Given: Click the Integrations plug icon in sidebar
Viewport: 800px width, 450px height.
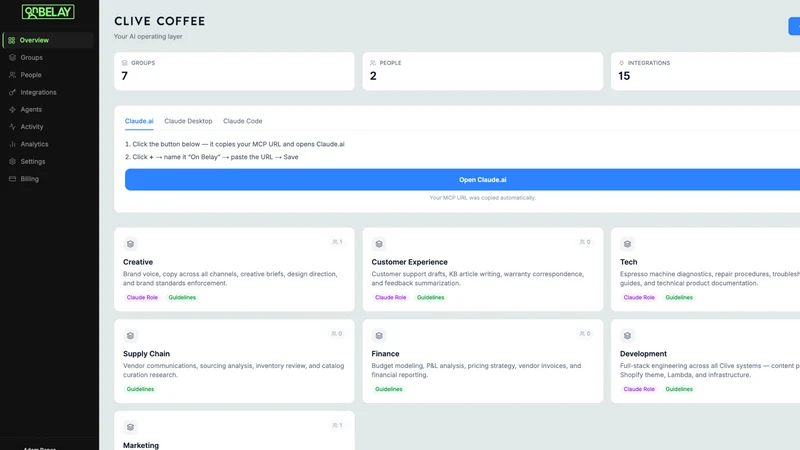Looking at the screenshot, I should pyautogui.click(x=12, y=92).
